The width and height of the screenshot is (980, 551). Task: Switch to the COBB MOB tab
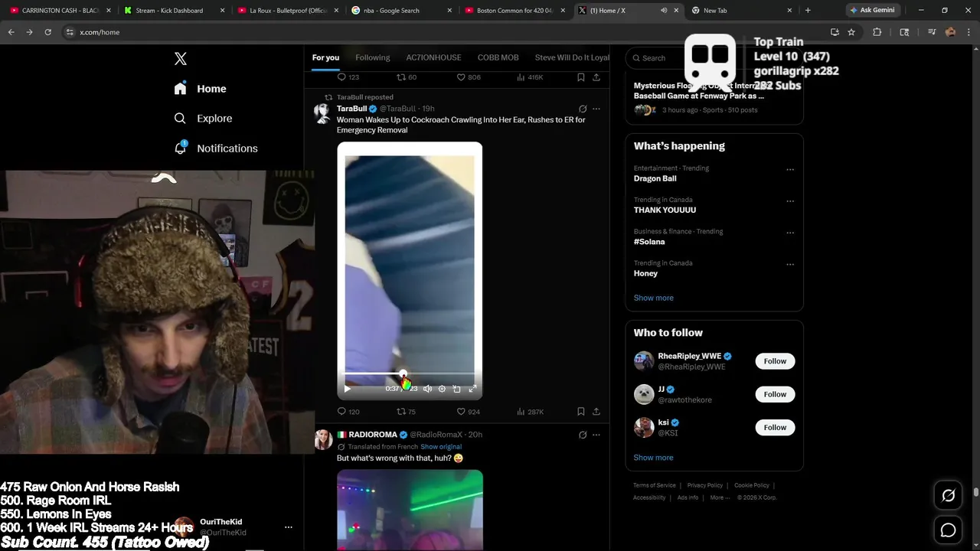498,57
